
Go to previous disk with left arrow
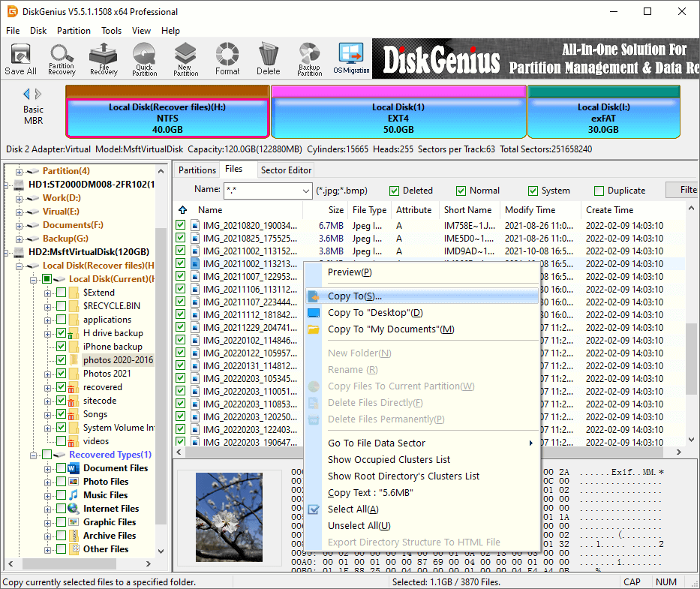[x=26, y=94]
